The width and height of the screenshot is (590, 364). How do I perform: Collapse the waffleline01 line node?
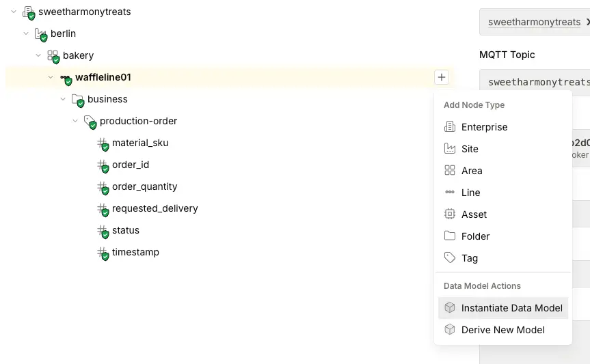[51, 77]
